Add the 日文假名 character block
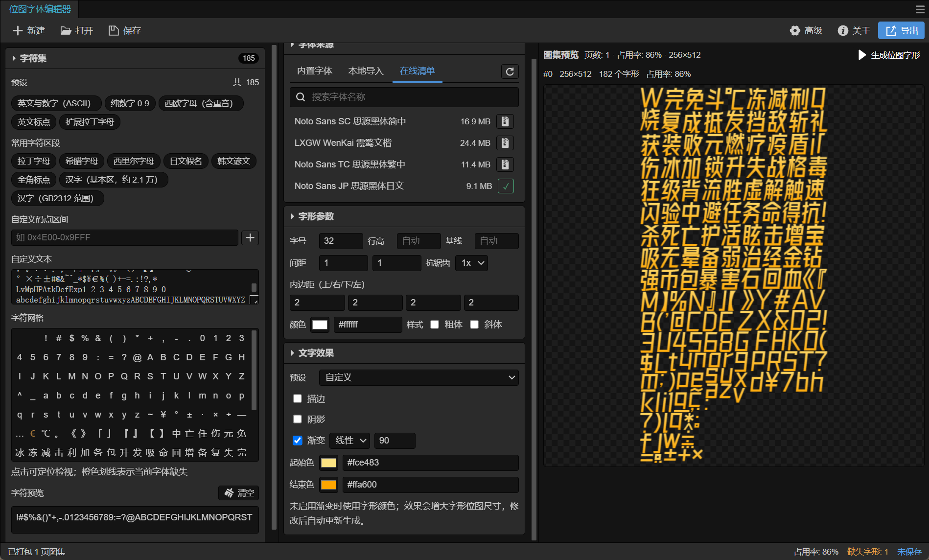The height and width of the screenshot is (560, 929). [x=186, y=161]
